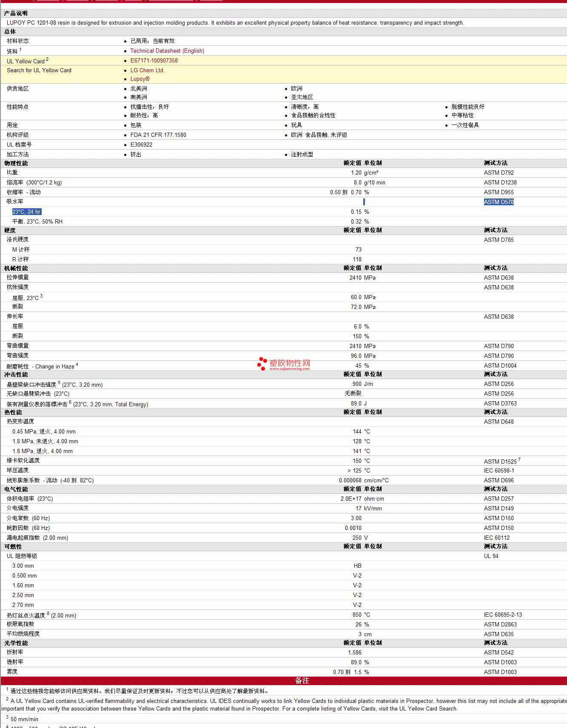567x728 pixels.
Task: Click the 备注 notes header bar
Action: (283, 680)
